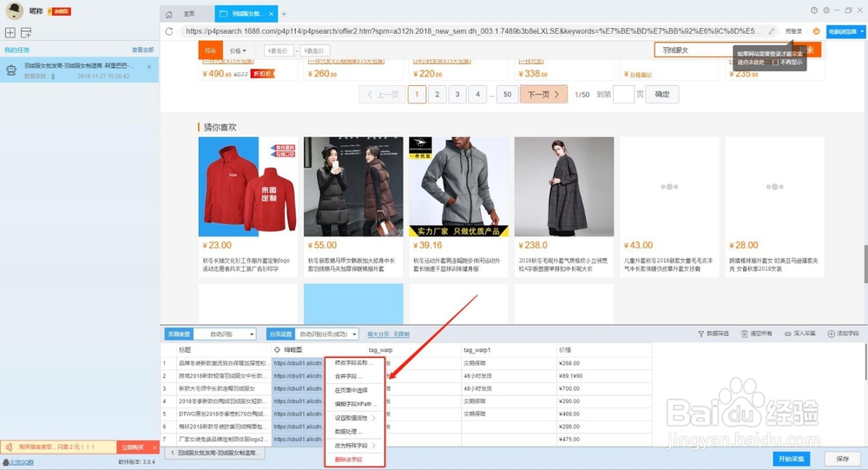Open help question-mark icon in title bar
Viewport: 868px width, 470px height.
pos(814,10)
